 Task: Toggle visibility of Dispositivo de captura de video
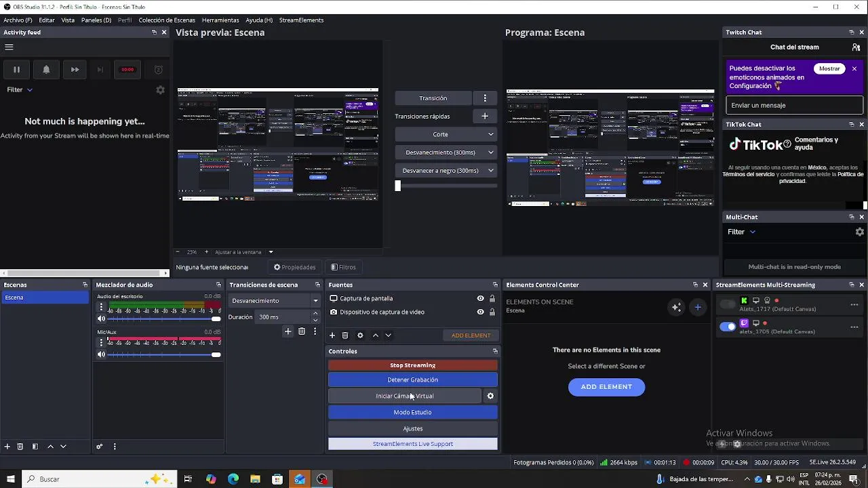(x=480, y=312)
